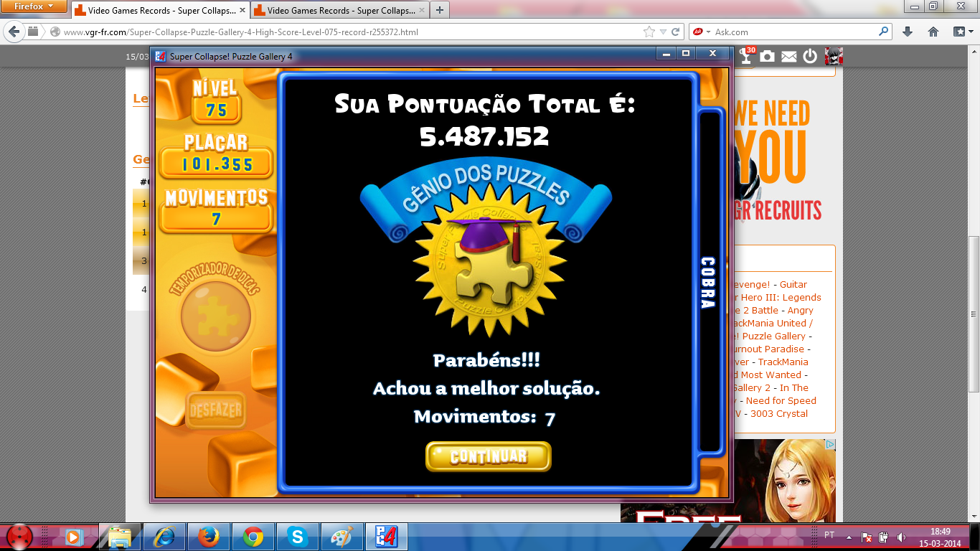This screenshot has height=551, width=980.
Task: Open the Ask.com search engine dropdown
Action: point(701,32)
